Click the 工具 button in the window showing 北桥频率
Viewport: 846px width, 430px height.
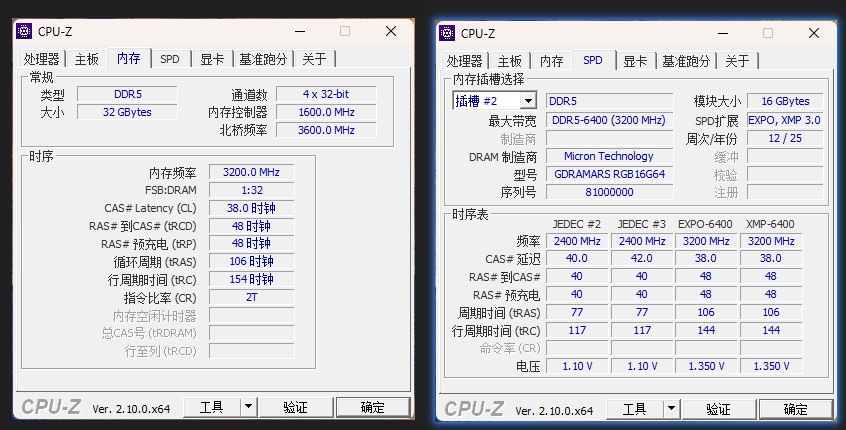(211, 407)
